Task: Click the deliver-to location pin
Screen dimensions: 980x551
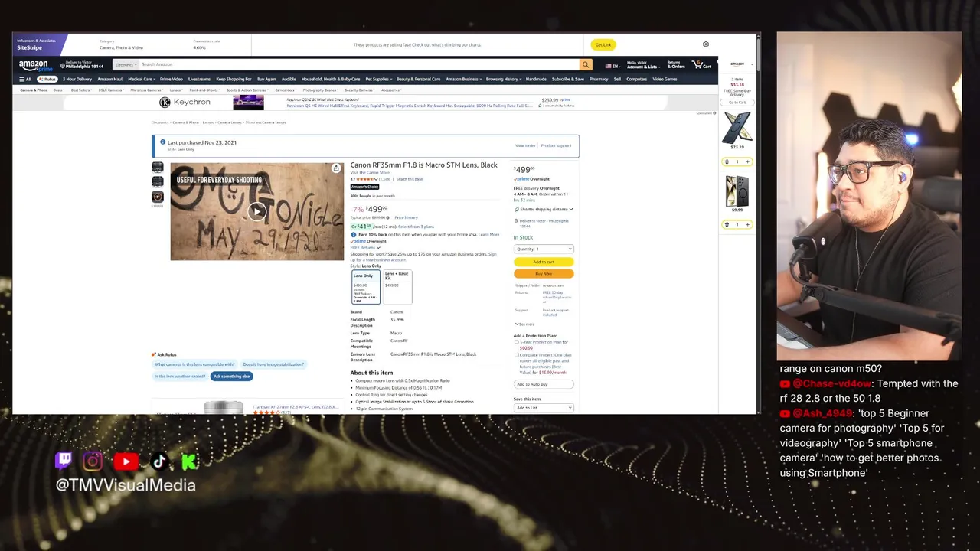Action: click(63, 66)
